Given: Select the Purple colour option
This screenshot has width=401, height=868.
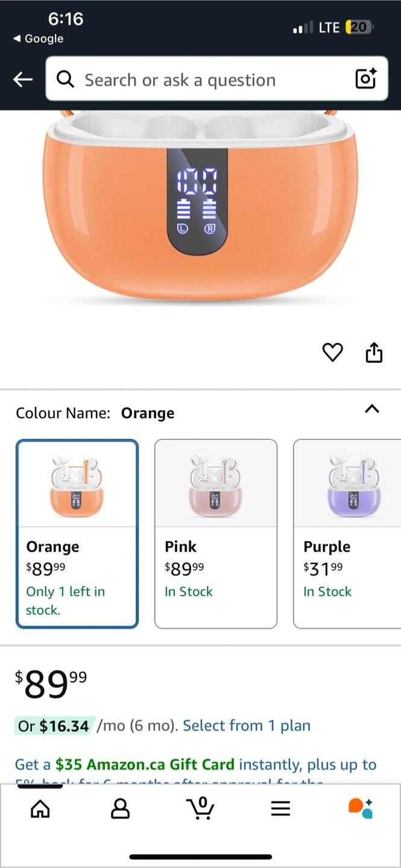Looking at the screenshot, I should [x=347, y=533].
